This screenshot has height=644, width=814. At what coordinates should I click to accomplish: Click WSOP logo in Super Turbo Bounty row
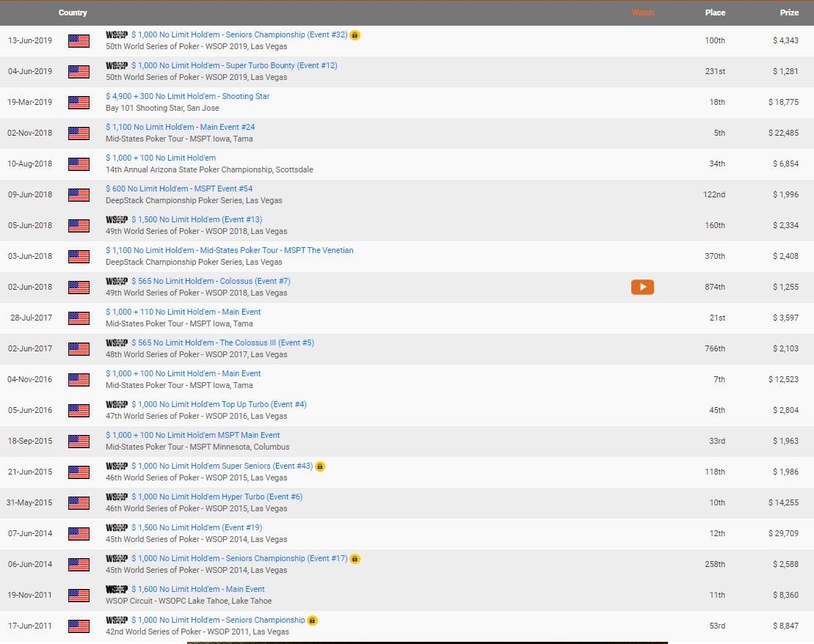[117, 65]
